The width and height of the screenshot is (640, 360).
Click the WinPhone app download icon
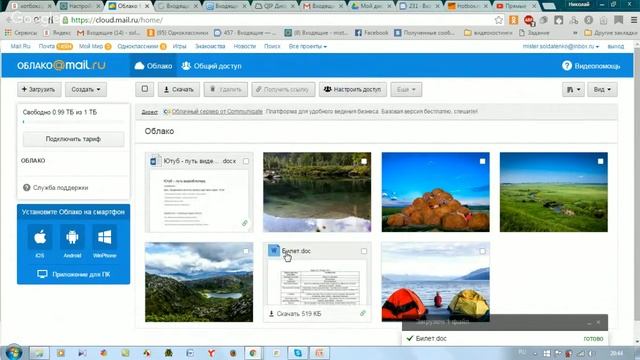pos(104,237)
